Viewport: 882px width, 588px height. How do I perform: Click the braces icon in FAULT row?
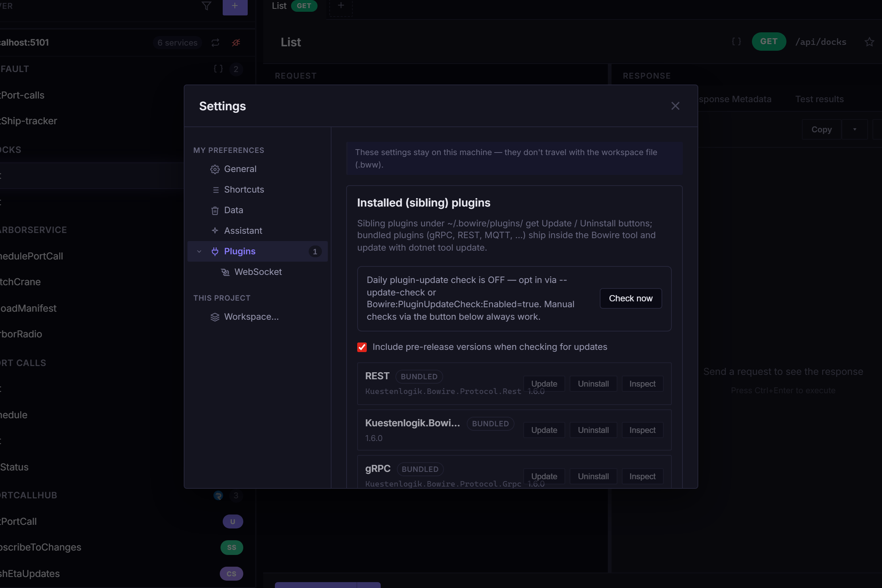[x=218, y=69]
